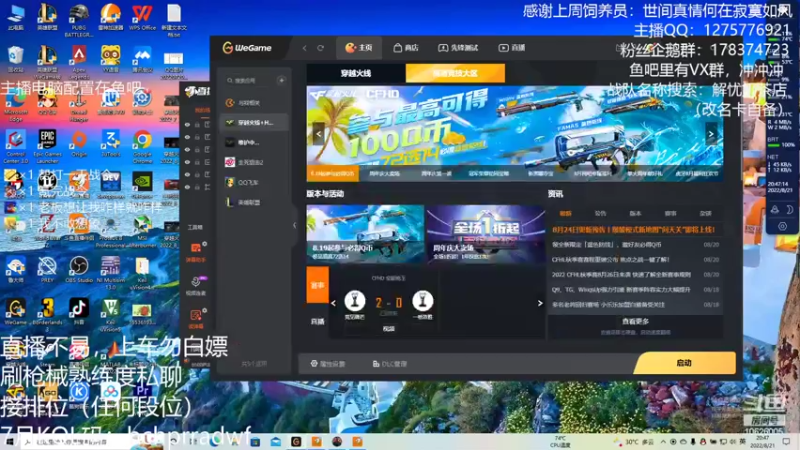
Task: Toggle the top lock icon in streaming tool
Action: click(x=197, y=124)
